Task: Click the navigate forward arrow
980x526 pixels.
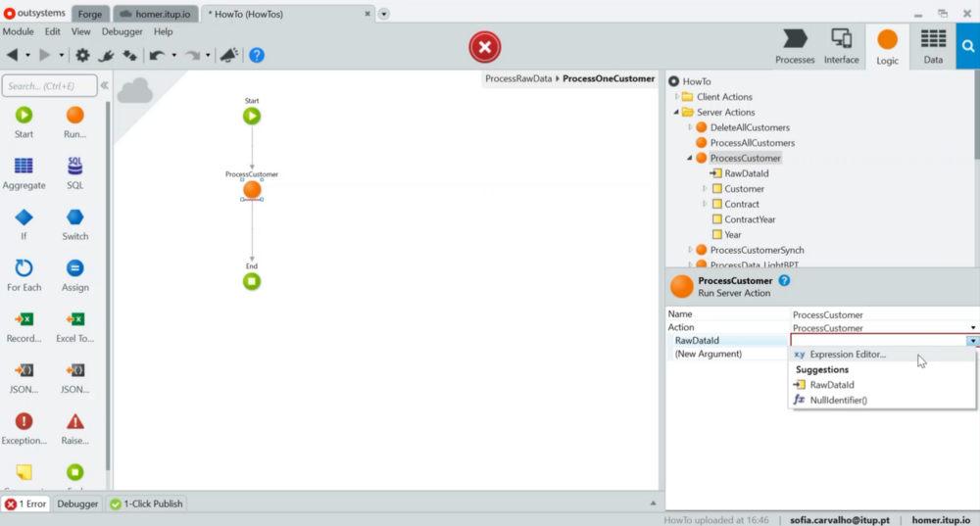Action: (45, 55)
